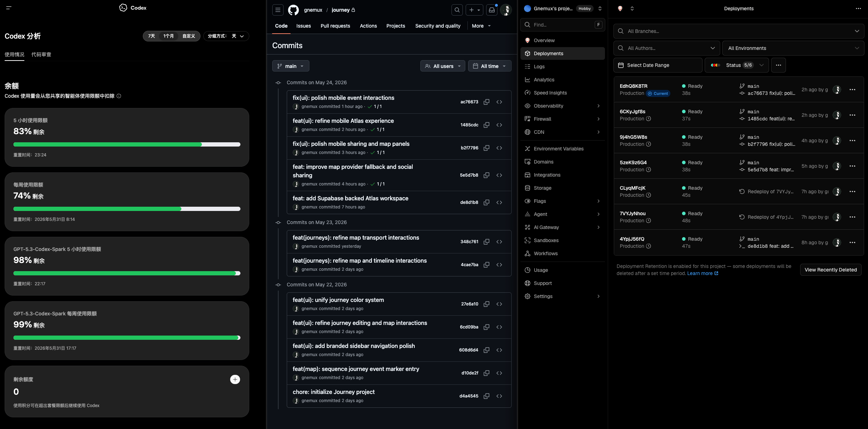The width and height of the screenshot is (868, 429).
Task: Open actions menu for deployment EdhQ8K8TR
Action: (852, 90)
